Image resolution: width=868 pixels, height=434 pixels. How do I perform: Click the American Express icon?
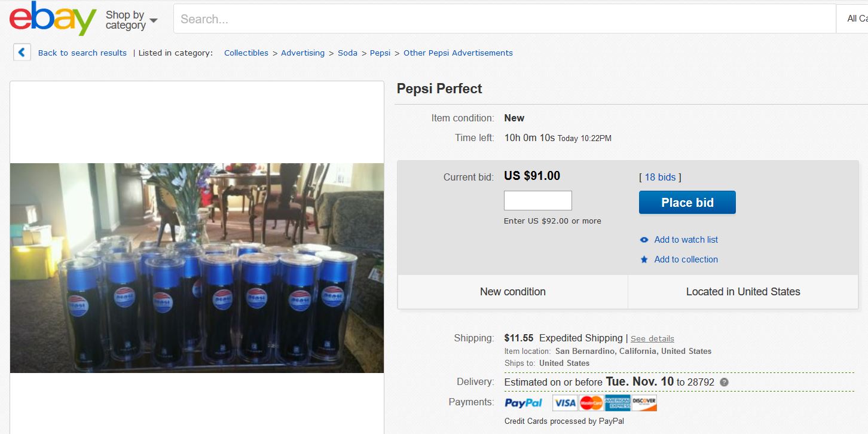(x=618, y=403)
